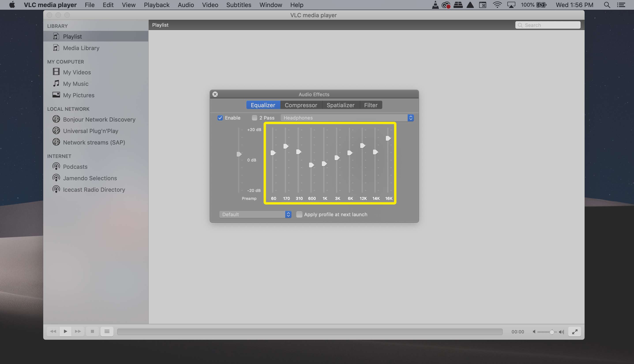634x364 pixels.
Task: Click the 600 Hz band slider handle
Action: point(311,165)
